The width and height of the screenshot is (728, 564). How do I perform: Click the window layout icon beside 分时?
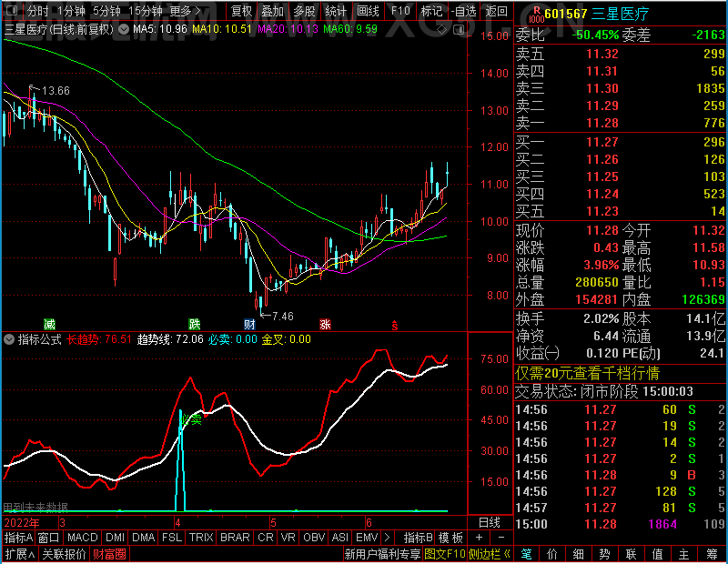click(13, 10)
